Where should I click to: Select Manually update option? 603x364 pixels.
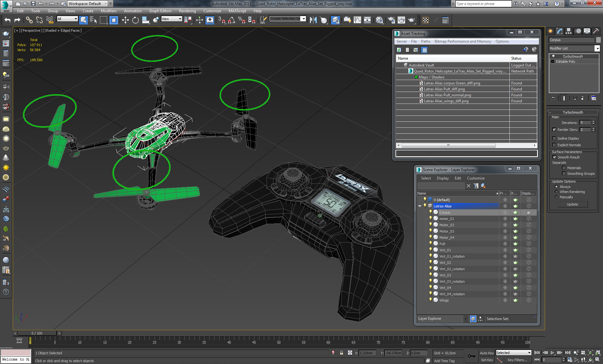pos(556,197)
